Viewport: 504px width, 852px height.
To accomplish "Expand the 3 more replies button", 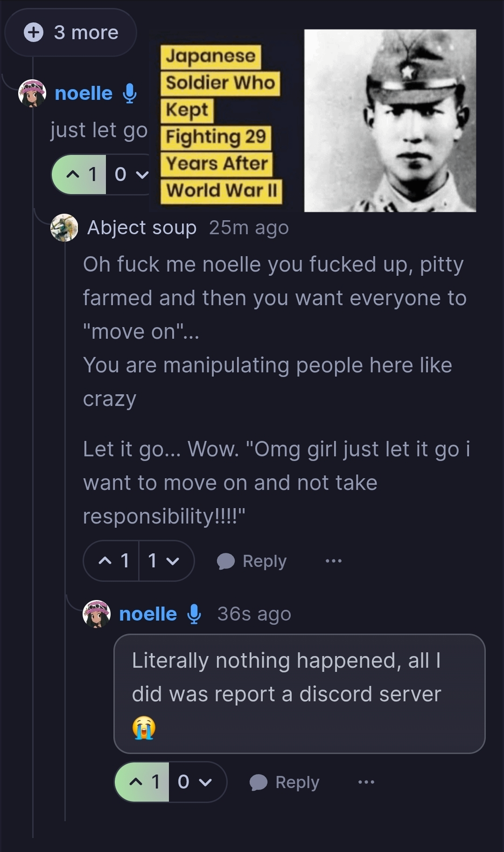I will click(71, 33).
